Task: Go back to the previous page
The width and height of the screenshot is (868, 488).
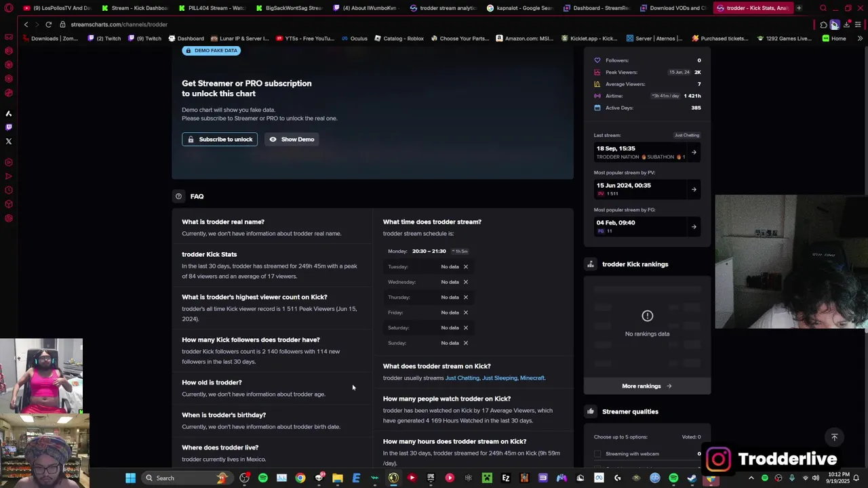Action: click(x=26, y=24)
